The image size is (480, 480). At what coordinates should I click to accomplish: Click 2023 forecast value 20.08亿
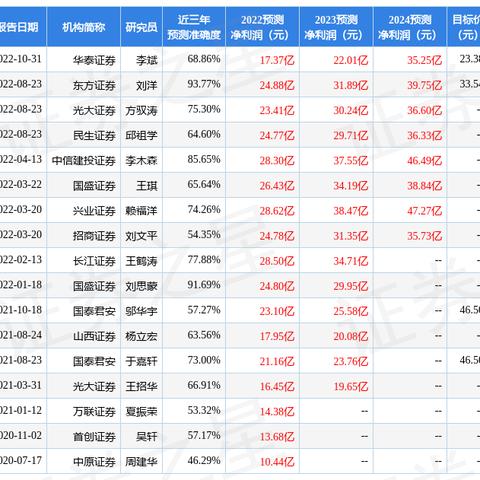(x=351, y=336)
